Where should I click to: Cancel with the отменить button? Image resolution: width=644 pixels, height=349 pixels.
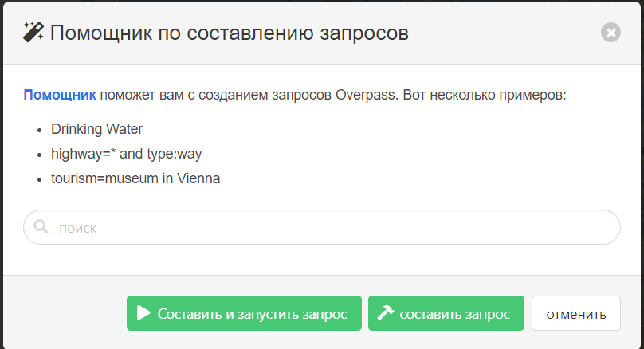coord(575,313)
